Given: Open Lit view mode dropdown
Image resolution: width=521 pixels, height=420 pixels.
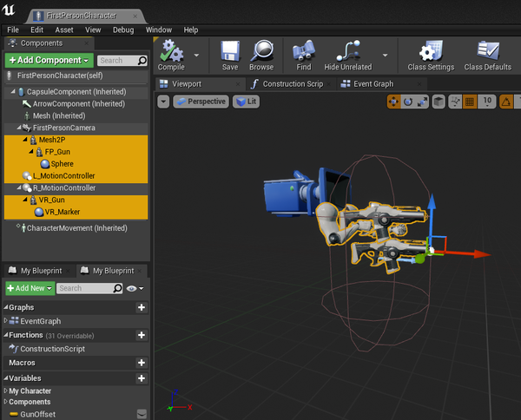Looking at the screenshot, I should pyautogui.click(x=247, y=102).
